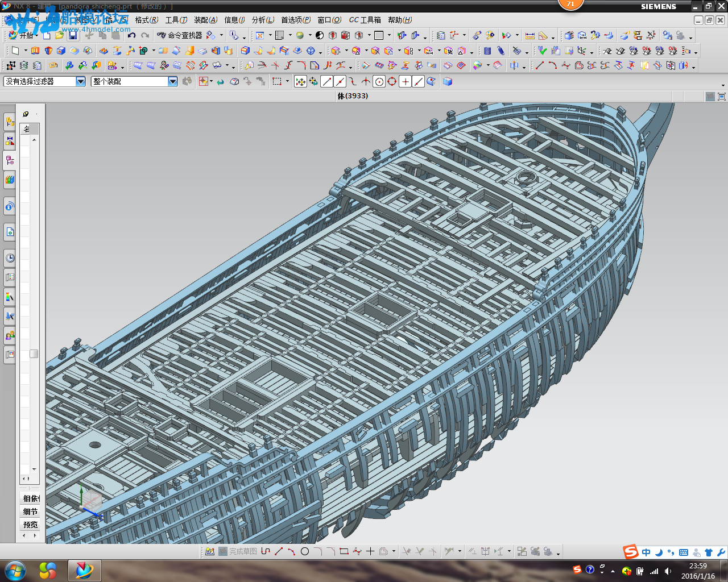This screenshot has width=728, height=582.
Task: Click NX taskbar application button
Action: [84, 570]
